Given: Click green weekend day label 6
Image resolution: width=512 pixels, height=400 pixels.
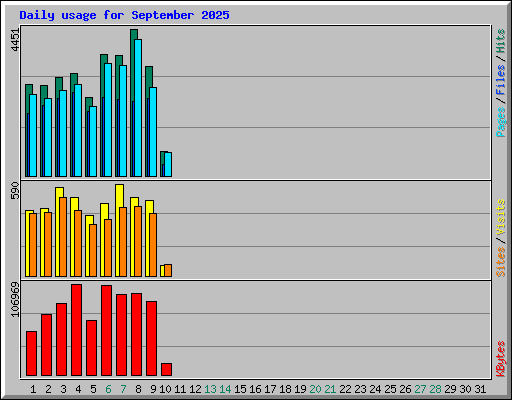Looking at the screenshot, I should [108, 389].
